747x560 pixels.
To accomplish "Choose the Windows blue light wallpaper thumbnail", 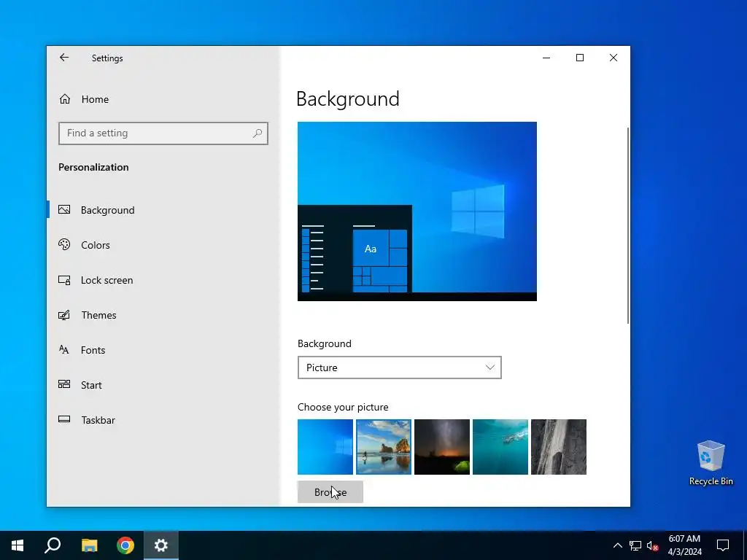I will [x=325, y=447].
